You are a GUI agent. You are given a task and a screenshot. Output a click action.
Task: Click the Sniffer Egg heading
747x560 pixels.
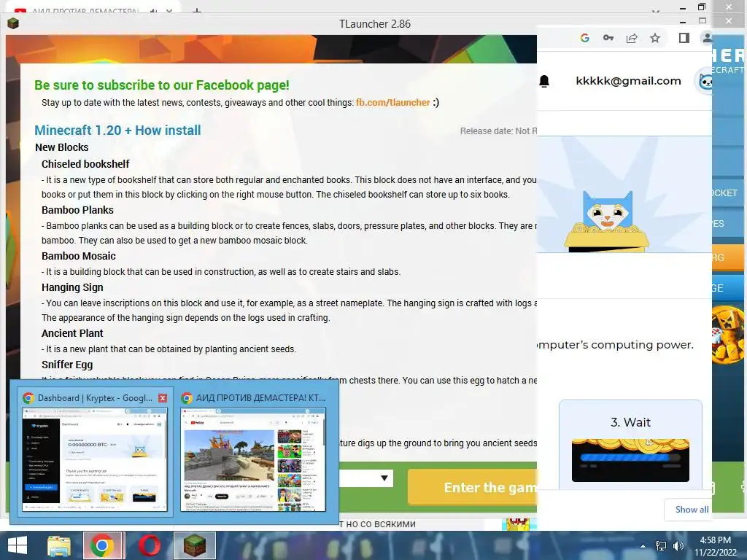(x=67, y=365)
